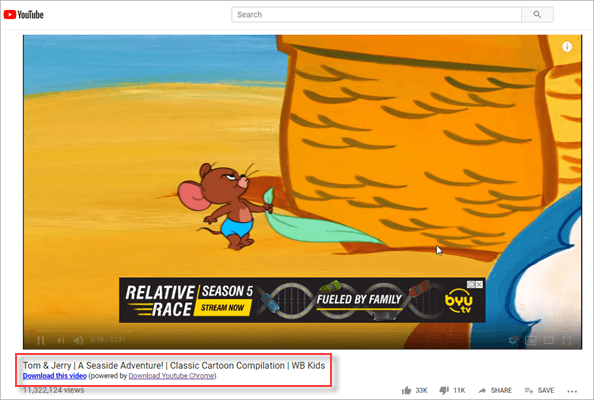Image resolution: width=594 pixels, height=400 pixels.
Task: Seek on the video progress bar
Action: click(x=302, y=330)
